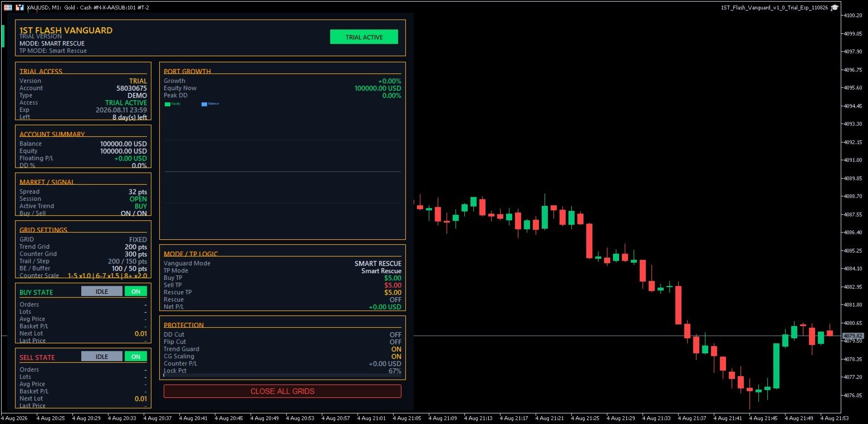Select the PORT GROWTH panel header
This screenshot has height=424, width=868.
click(187, 71)
